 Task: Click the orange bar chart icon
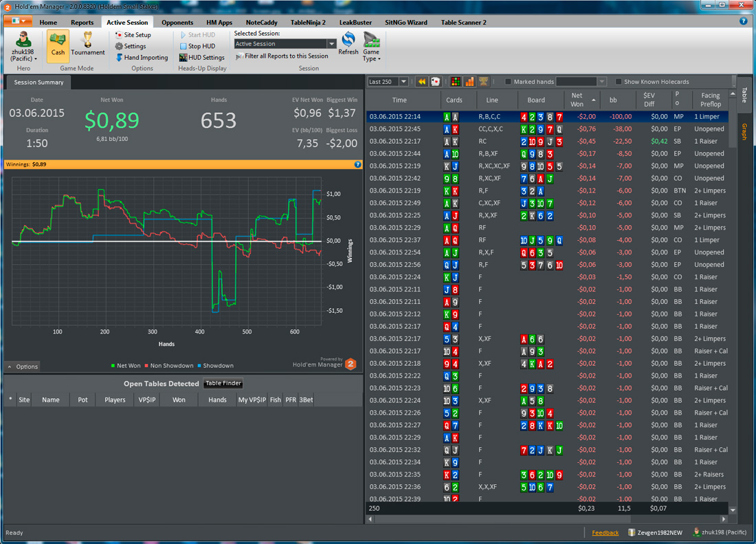point(469,82)
